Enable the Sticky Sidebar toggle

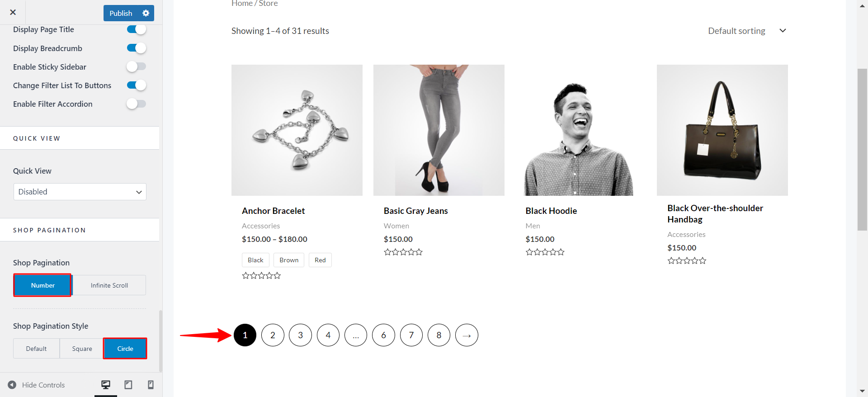click(x=137, y=66)
